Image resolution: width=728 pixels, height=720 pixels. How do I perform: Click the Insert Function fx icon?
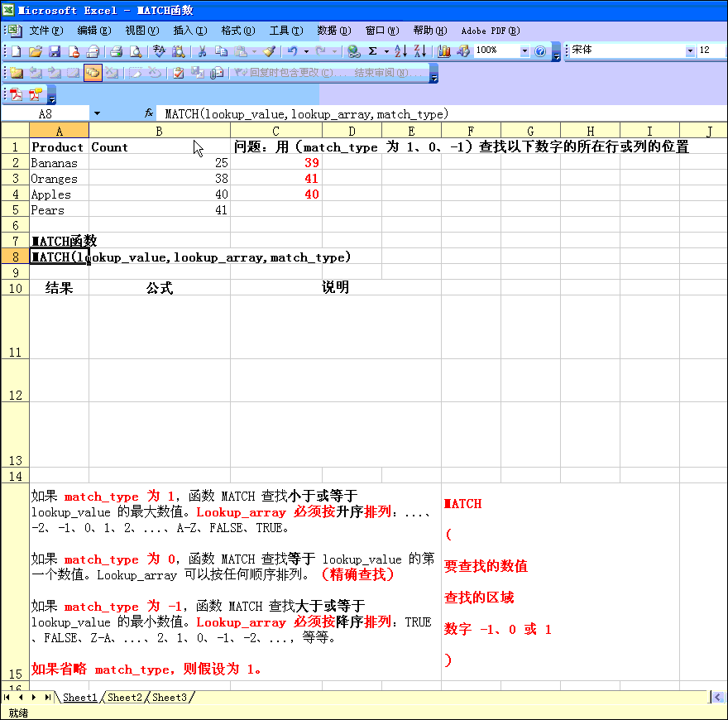(x=149, y=113)
